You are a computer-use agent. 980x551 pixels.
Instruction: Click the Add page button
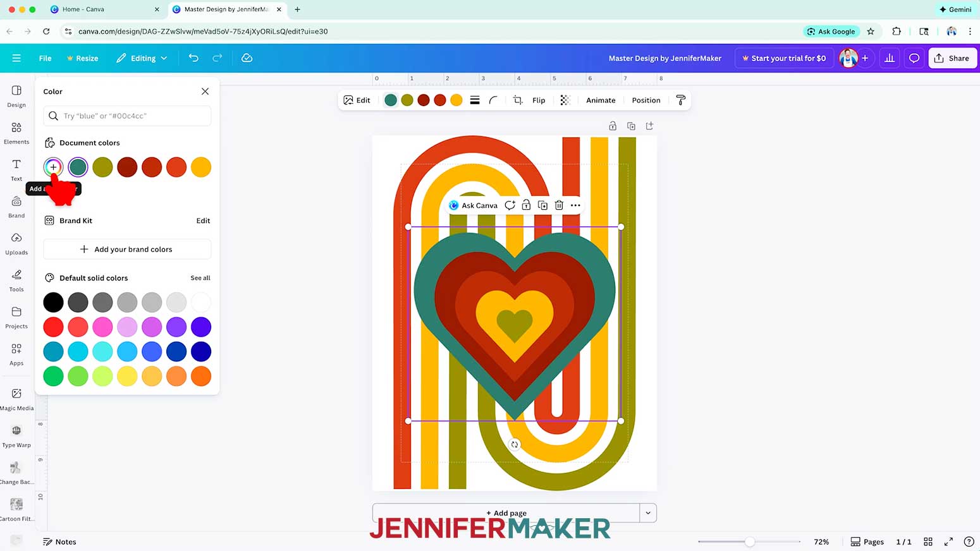coord(506,513)
